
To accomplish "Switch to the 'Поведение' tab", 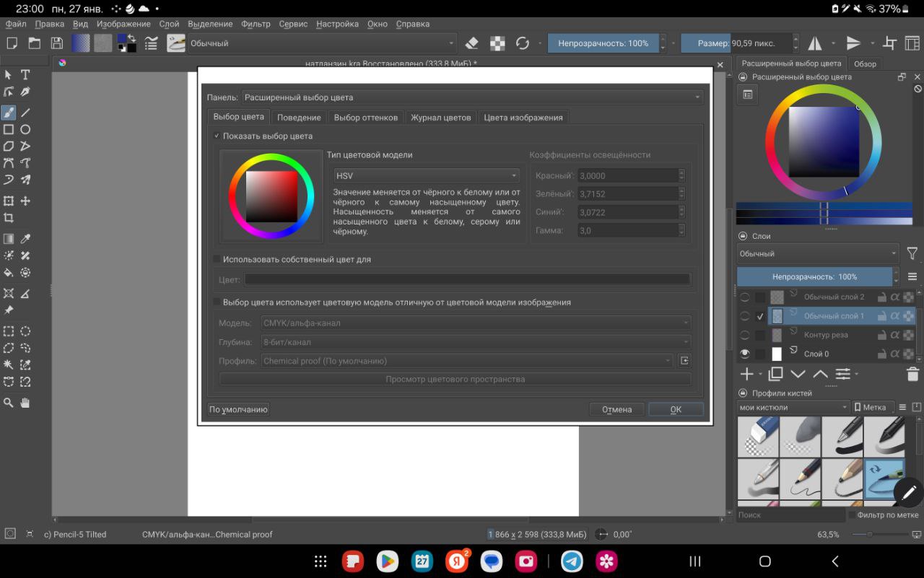I will point(299,118).
